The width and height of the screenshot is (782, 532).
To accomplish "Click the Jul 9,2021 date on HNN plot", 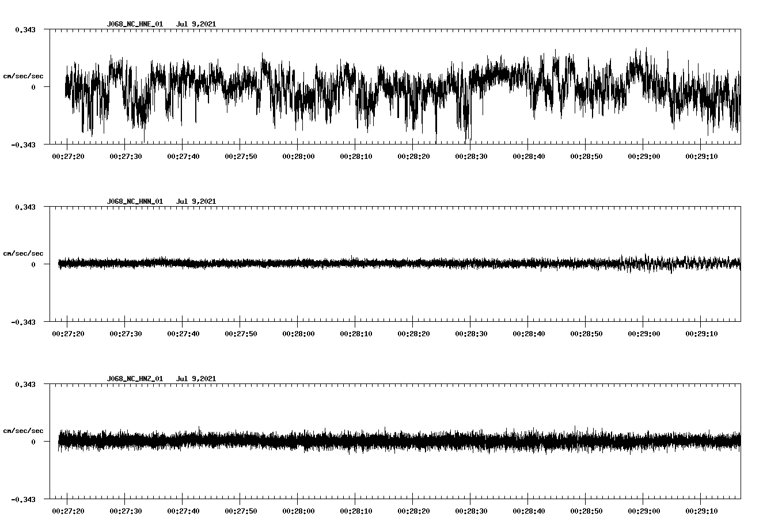I will [x=196, y=202].
